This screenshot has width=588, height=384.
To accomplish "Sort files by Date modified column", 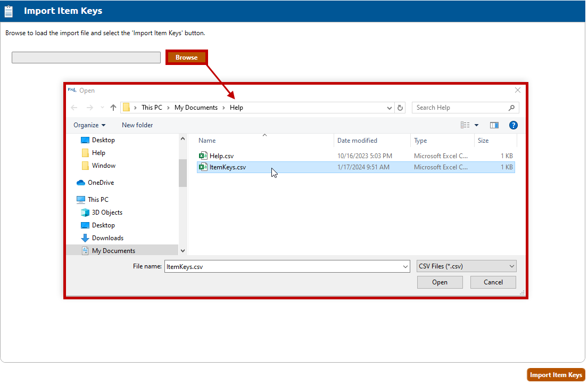I will 357,141.
